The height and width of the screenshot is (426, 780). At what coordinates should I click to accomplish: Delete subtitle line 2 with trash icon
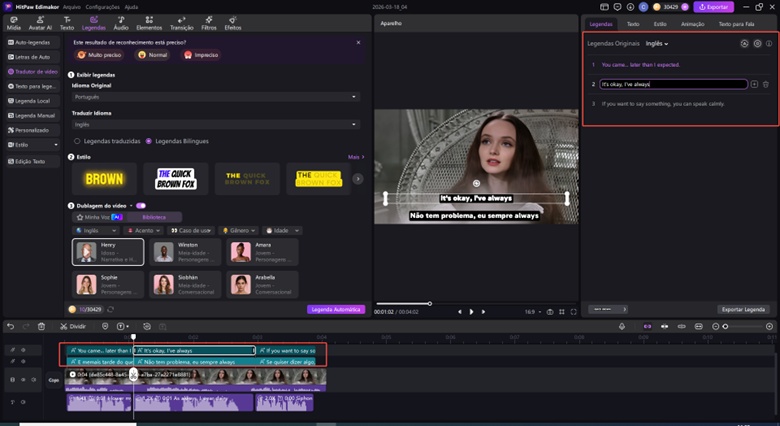(766, 85)
